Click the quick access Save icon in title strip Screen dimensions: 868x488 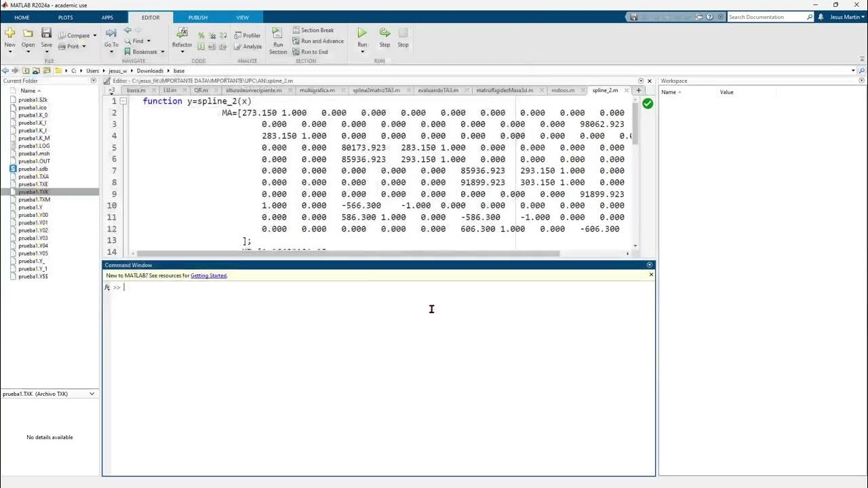pos(633,17)
